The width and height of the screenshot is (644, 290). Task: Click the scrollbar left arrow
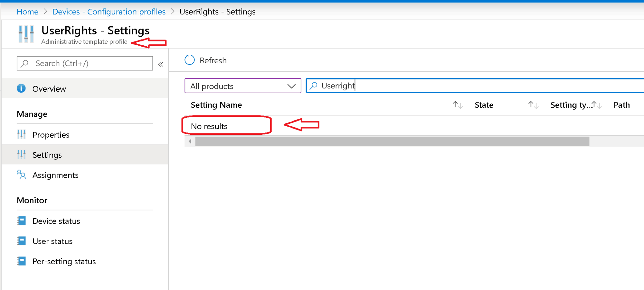tap(190, 141)
